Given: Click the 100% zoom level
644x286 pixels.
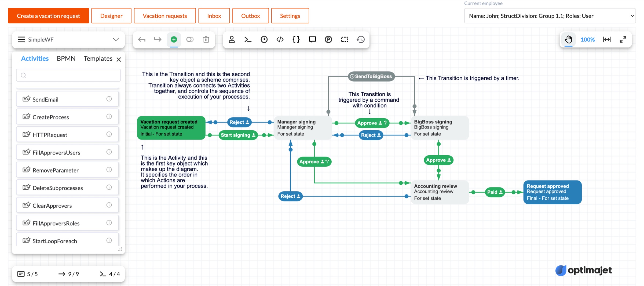Looking at the screenshot, I should [x=588, y=40].
